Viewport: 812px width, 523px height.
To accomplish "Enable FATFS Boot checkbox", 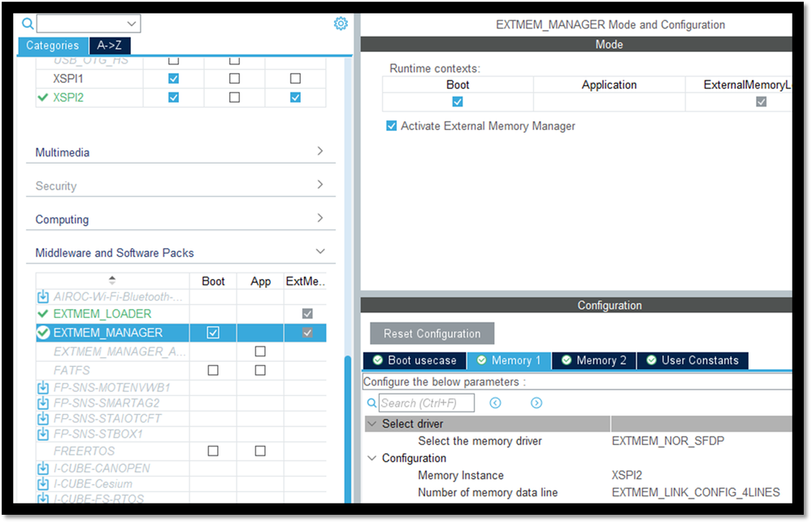I will [x=213, y=370].
